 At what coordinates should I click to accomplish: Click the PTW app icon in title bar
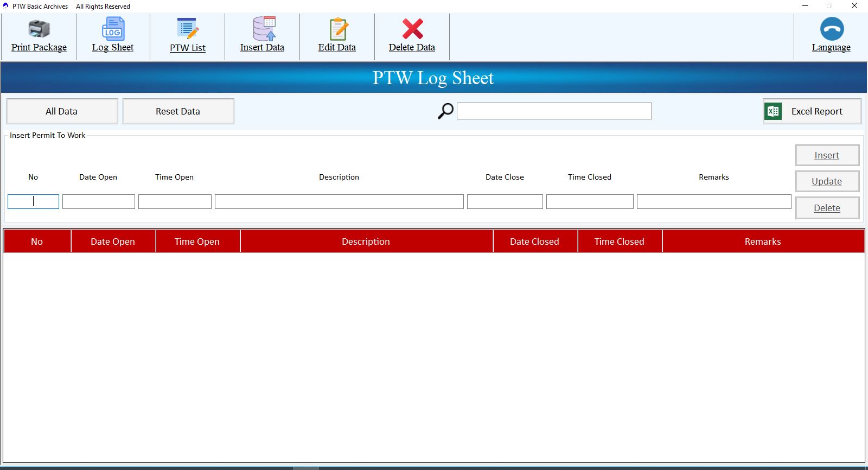pyautogui.click(x=6, y=6)
